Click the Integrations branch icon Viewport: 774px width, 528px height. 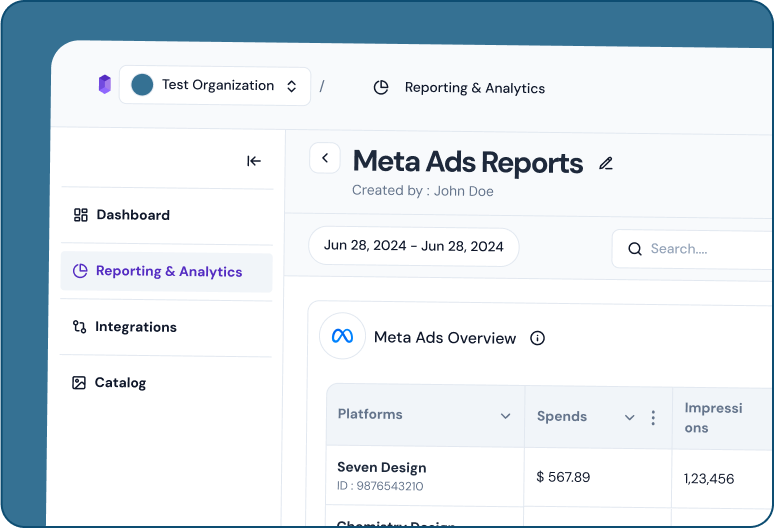pos(79,326)
